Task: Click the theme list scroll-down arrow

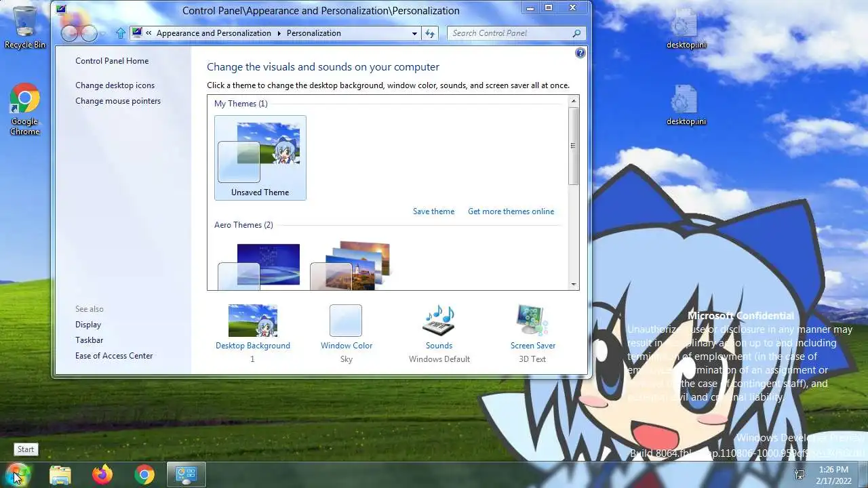Action: click(574, 285)
